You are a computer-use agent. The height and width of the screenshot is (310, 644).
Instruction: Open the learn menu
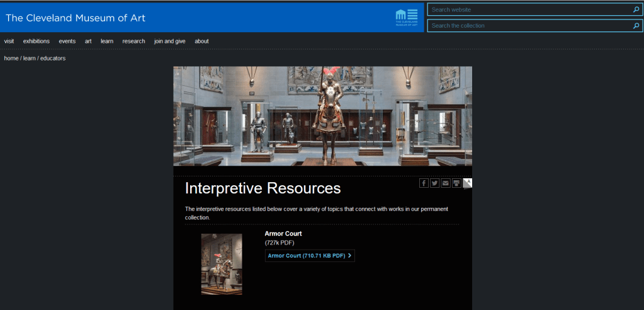click(x=107, y=42)
